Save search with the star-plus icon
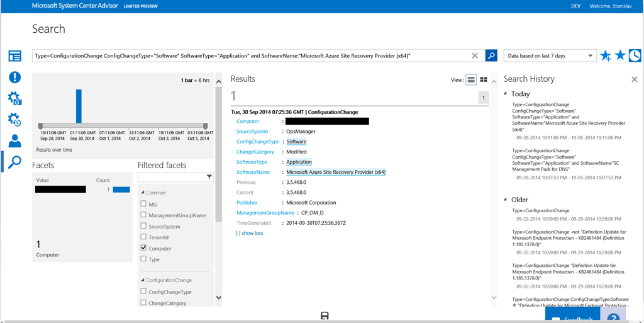 [x=606, y=56]
